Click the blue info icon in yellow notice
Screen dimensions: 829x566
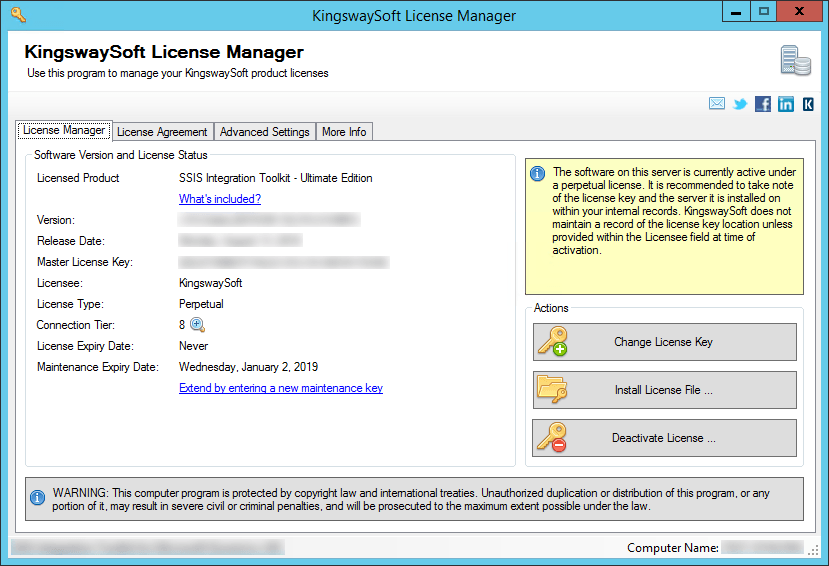(538, 173)
